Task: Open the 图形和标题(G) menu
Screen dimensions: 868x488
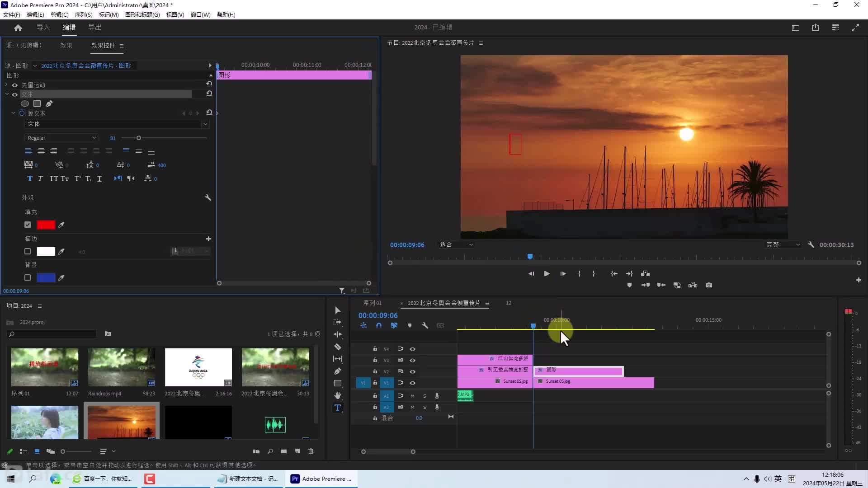Action: tap(142, 14)
